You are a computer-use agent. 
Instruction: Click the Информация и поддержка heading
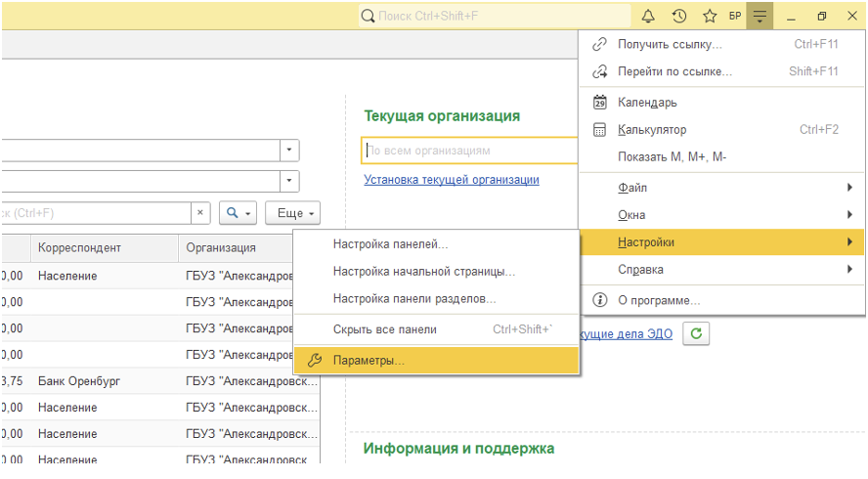(x=458, y=449)
